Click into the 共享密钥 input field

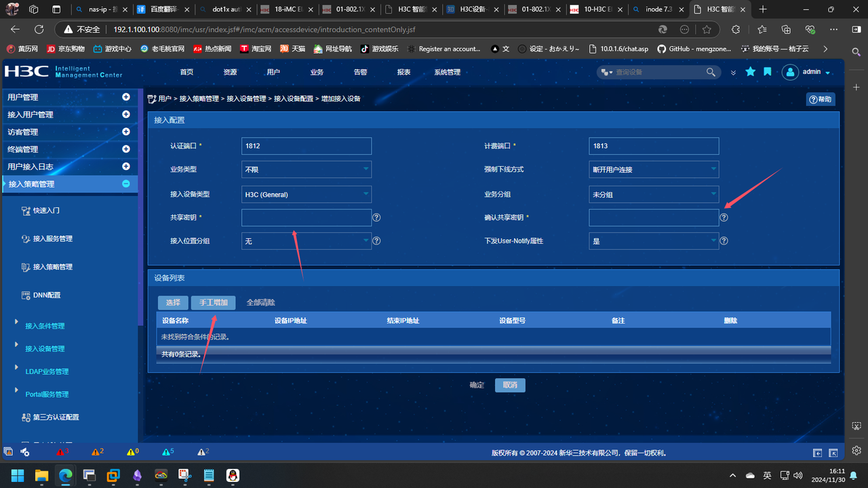307,218
